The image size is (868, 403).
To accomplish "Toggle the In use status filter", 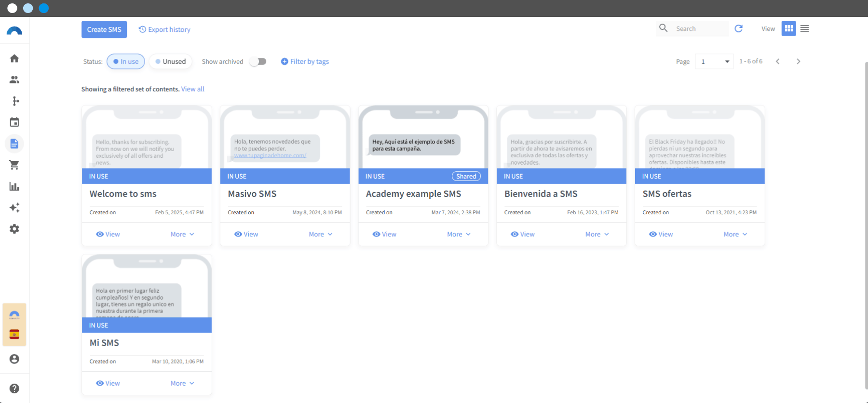I will coord(126,61).
